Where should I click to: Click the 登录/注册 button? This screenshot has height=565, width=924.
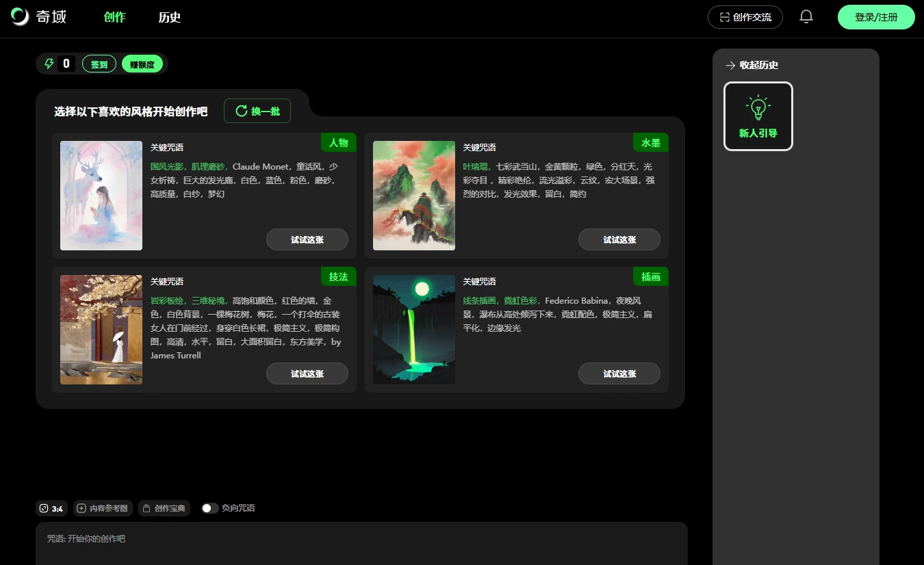point(875,17)
